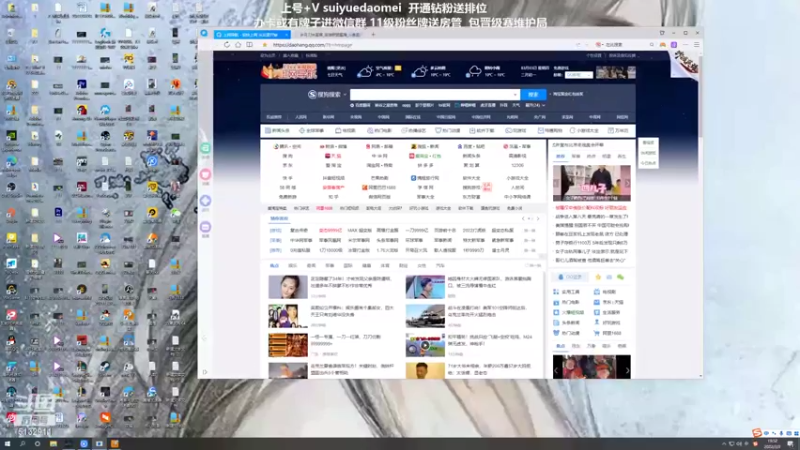Click the blue 搜索 search button

(533, 94)
